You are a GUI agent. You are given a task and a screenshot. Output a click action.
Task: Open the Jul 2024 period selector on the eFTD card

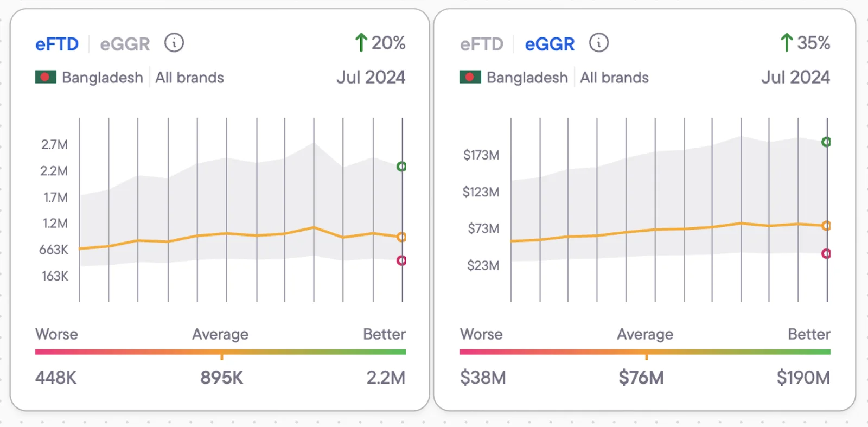371,77
